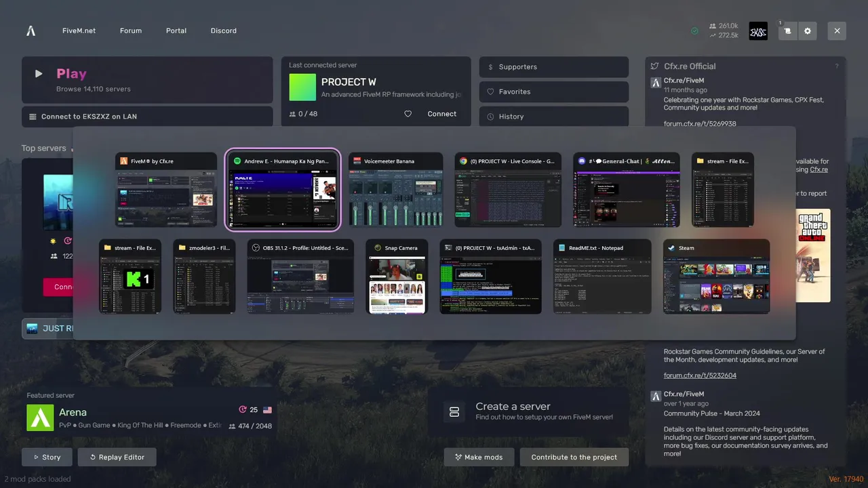Open the History list
The height and width of the screenshot is (488, 868).
coord(553,117)
